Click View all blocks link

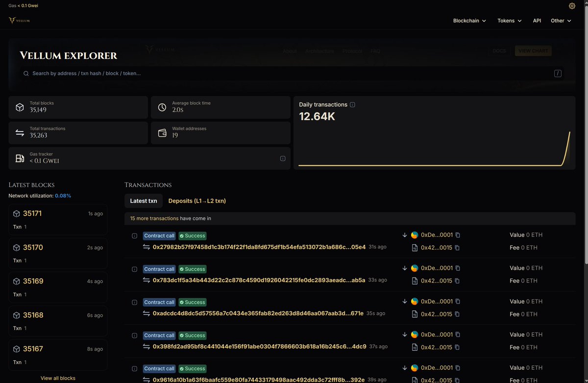pyautogui.click(x=58, y=378)
